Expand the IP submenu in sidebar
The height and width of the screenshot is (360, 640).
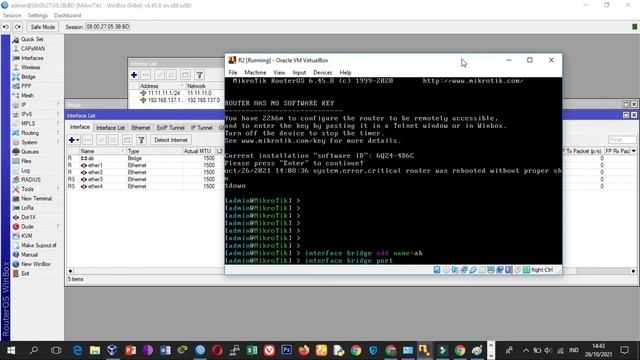click(x=24, y=105)
